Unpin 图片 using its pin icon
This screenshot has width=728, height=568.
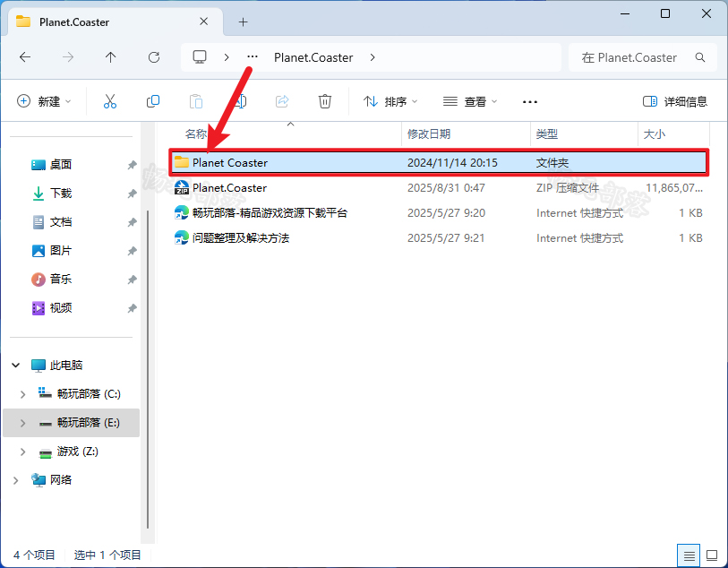click(x=132, y=251)
